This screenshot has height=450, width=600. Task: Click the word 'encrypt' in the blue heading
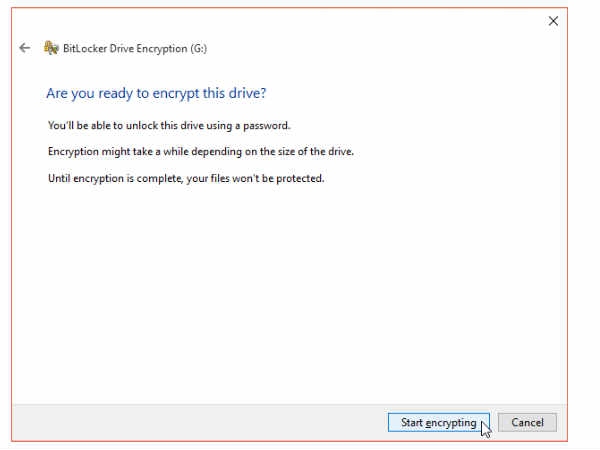(176, 94)
